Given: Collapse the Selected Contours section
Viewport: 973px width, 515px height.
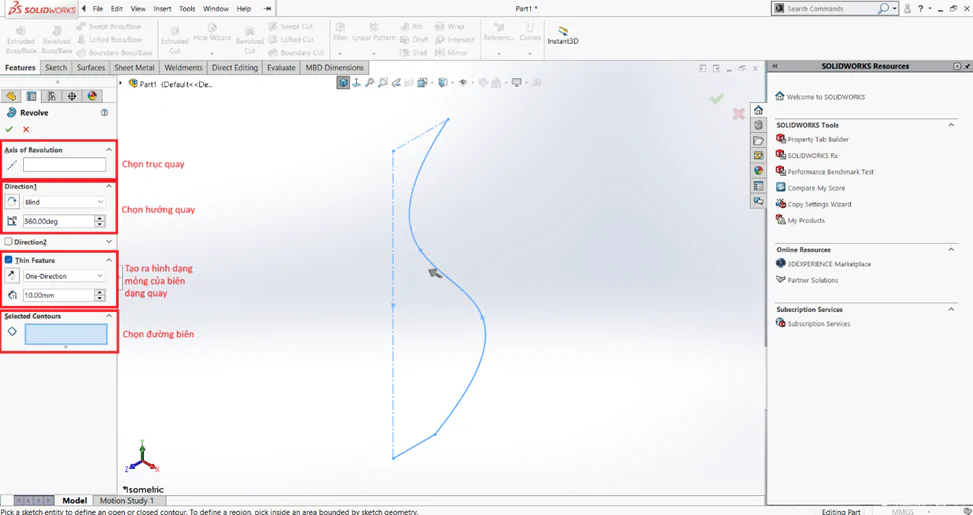Looking at the screenshot, I should [109, 316].
